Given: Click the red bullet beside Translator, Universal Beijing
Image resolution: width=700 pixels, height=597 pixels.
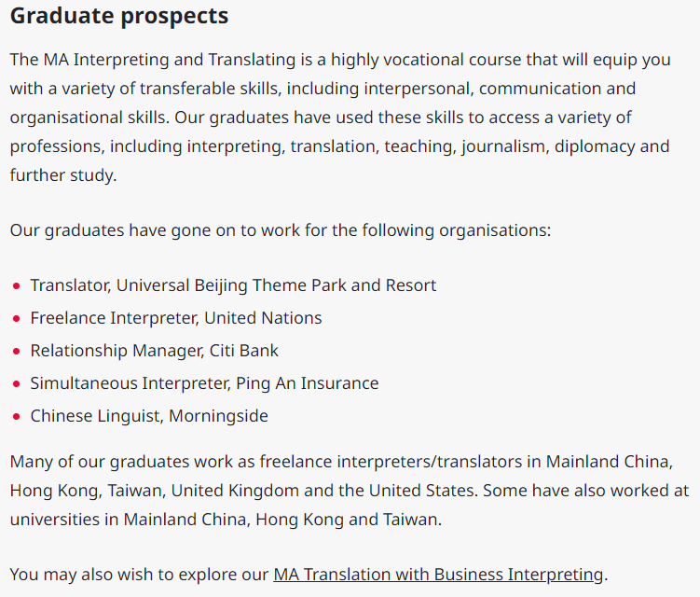Looking at the screenshot, I should click(17, 286).
